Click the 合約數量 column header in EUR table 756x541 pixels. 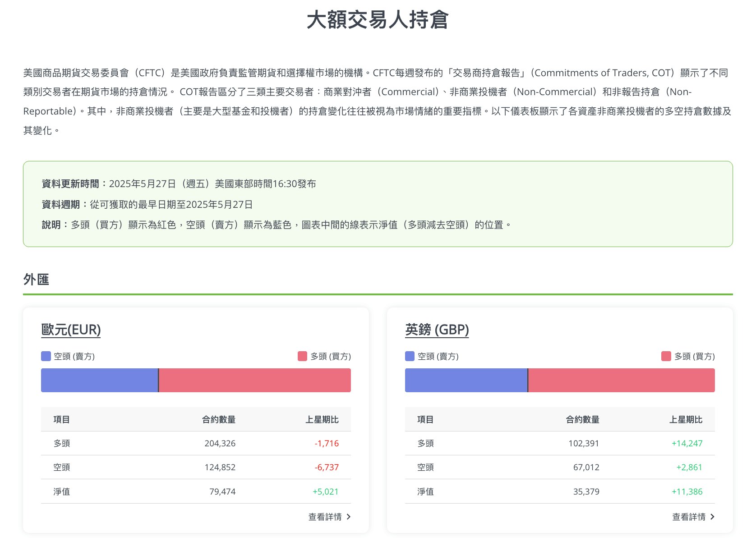point(219,419)
